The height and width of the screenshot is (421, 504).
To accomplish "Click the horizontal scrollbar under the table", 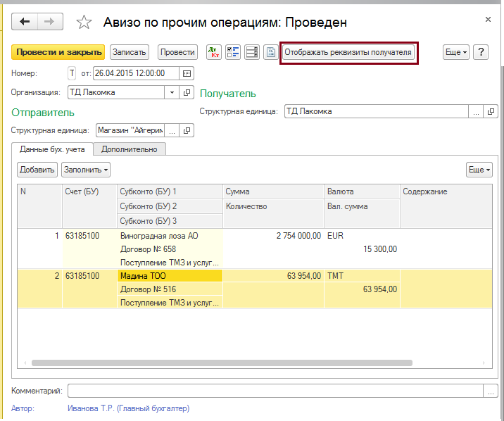I will coord(211,363).
